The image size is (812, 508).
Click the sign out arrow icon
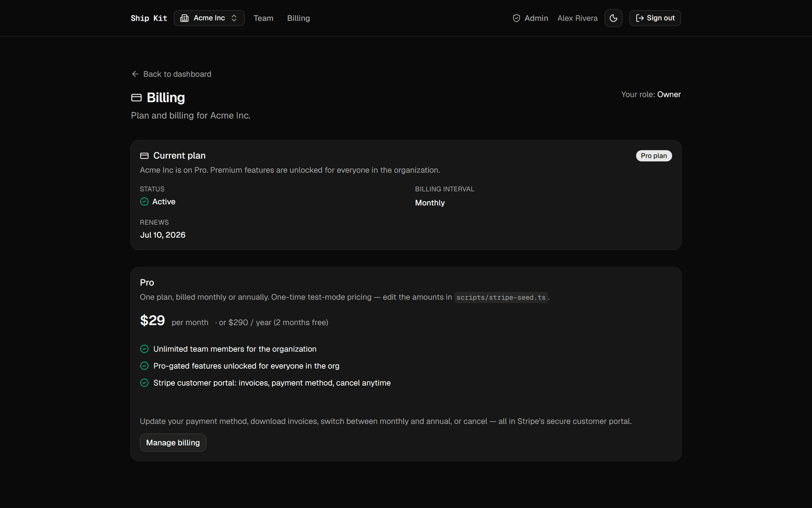(x=640, y=18)
